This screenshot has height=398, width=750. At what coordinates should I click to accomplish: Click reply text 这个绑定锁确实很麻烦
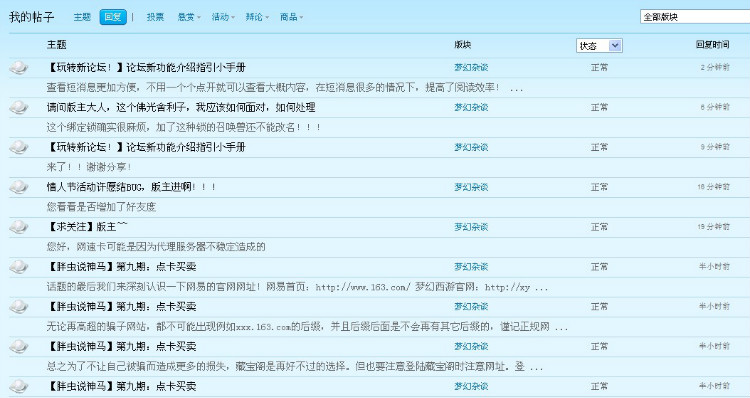coord(183,127)
